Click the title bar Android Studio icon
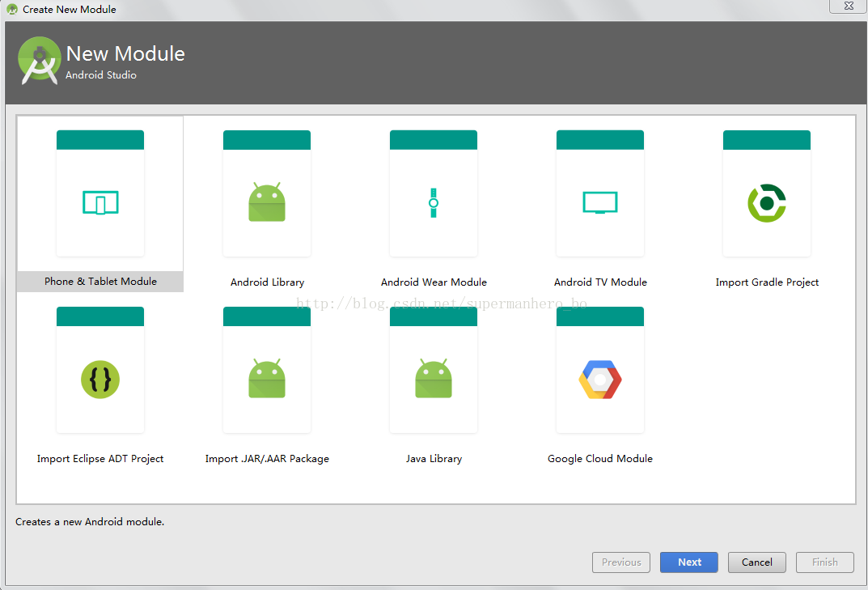Image resolution: width=868 pixels, height=590 pixels. click(x=12, y=10)
